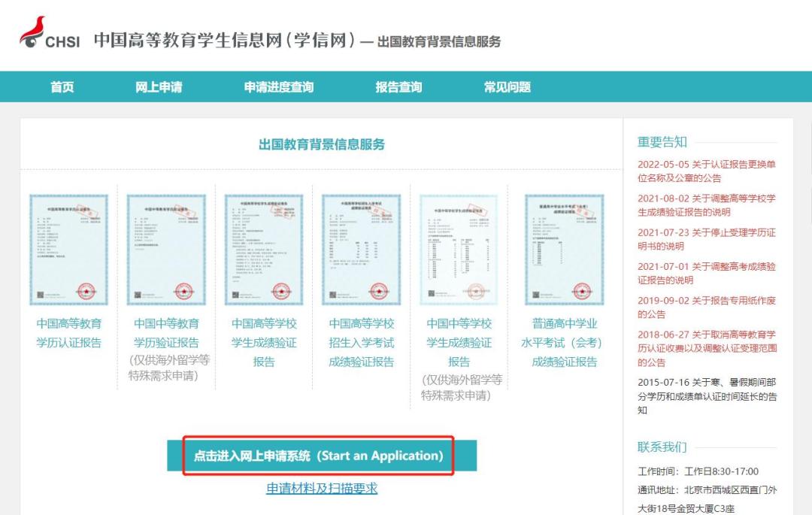Click the 中国高等教育学生信息网（学信网） site title
This screenshot has height=515, width=812.
(x=225, y=40)
